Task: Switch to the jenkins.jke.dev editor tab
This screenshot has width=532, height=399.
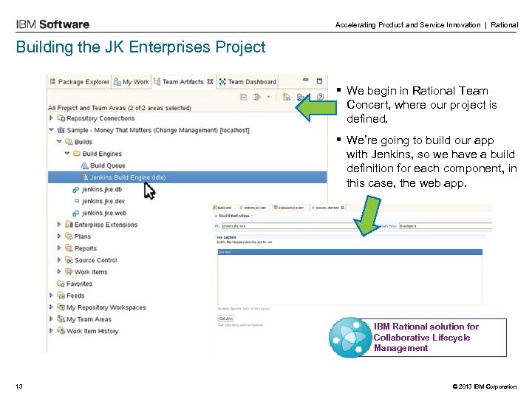Action: click(x=253, y=208)
